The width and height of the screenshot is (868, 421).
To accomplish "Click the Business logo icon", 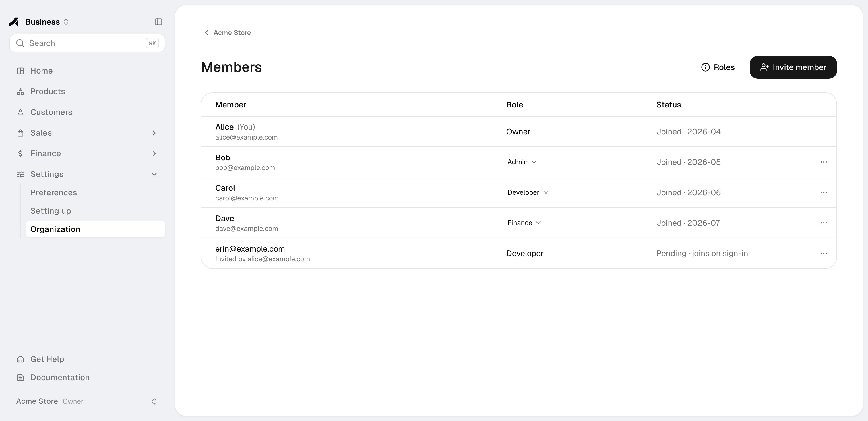I will (14, 22).
